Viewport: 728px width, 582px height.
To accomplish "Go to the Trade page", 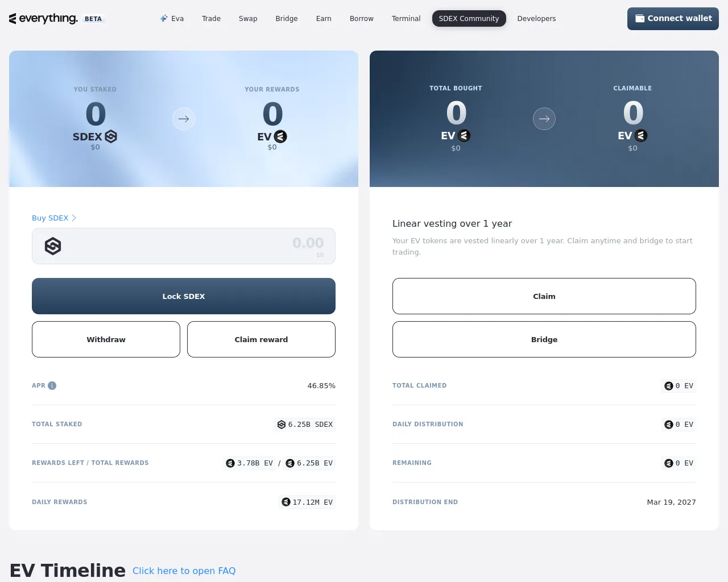I will (x=211, y=18).
